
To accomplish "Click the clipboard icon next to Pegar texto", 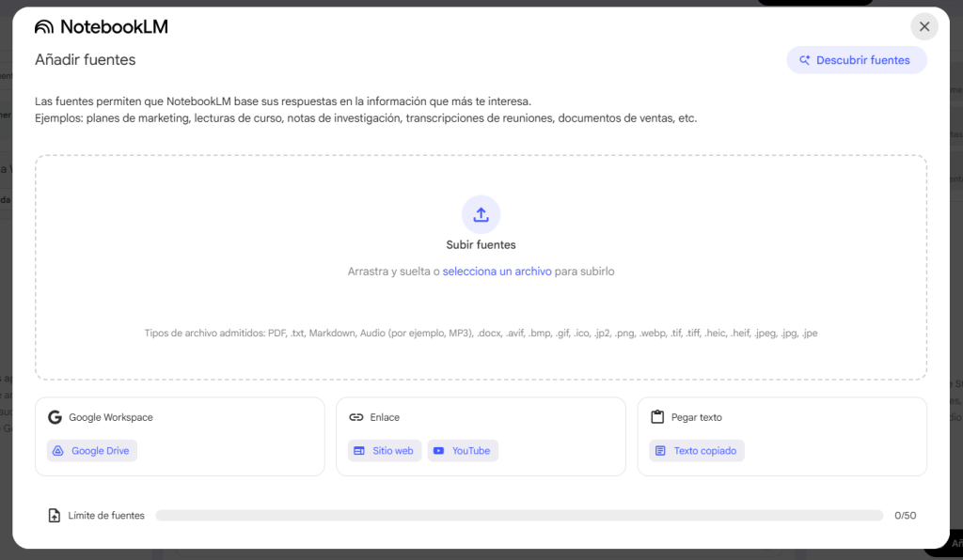I will (x=656, y=416).
